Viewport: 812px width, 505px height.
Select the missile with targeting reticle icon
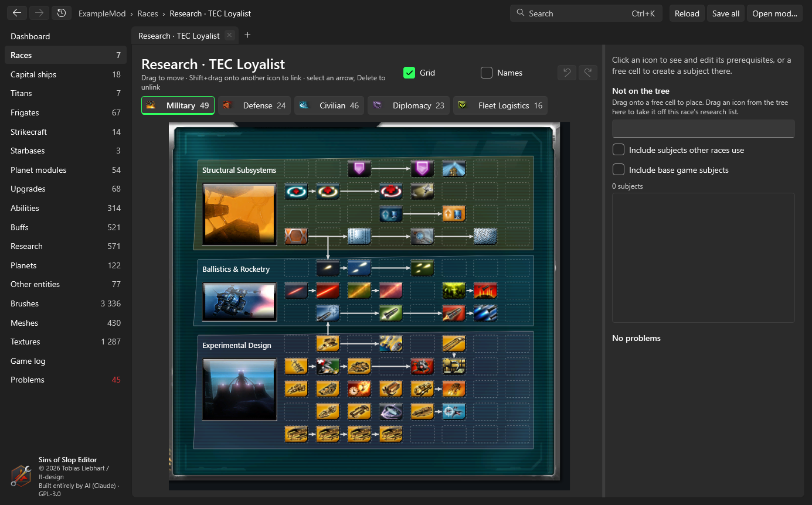tap(328, 313)
